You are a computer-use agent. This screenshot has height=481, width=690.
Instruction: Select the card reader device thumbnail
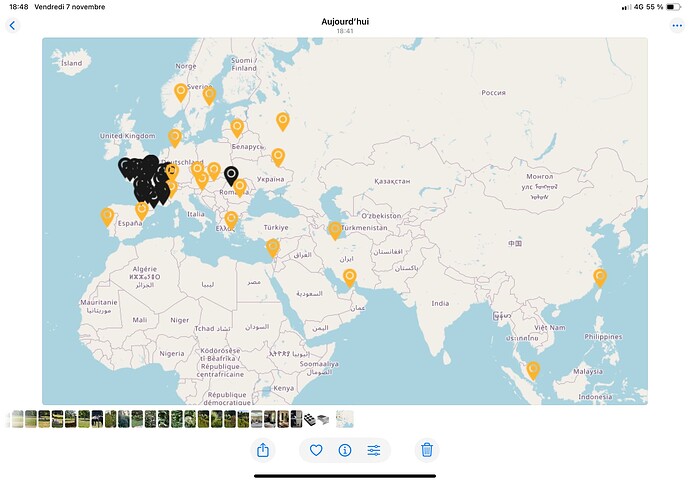[x=311, y=419]
